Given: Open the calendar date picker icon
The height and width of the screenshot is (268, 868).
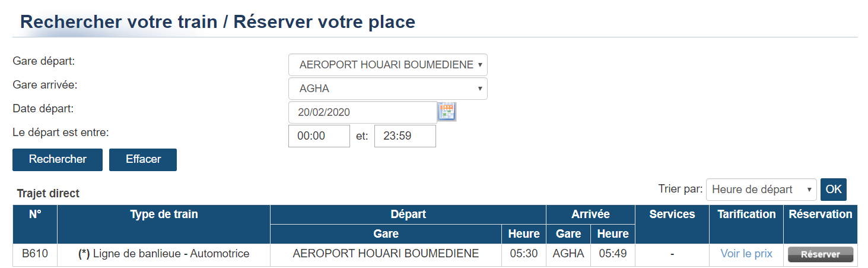Looking at the screenshot, I should [446, 111].
